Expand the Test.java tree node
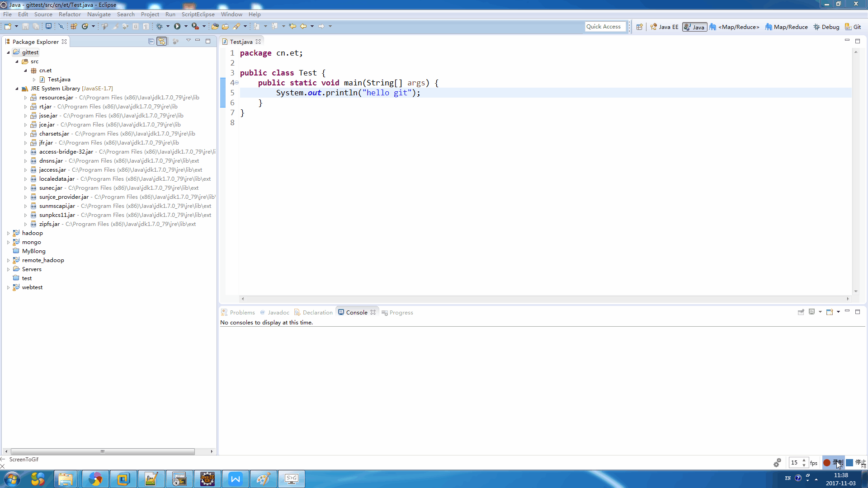 tap(34, 80)
